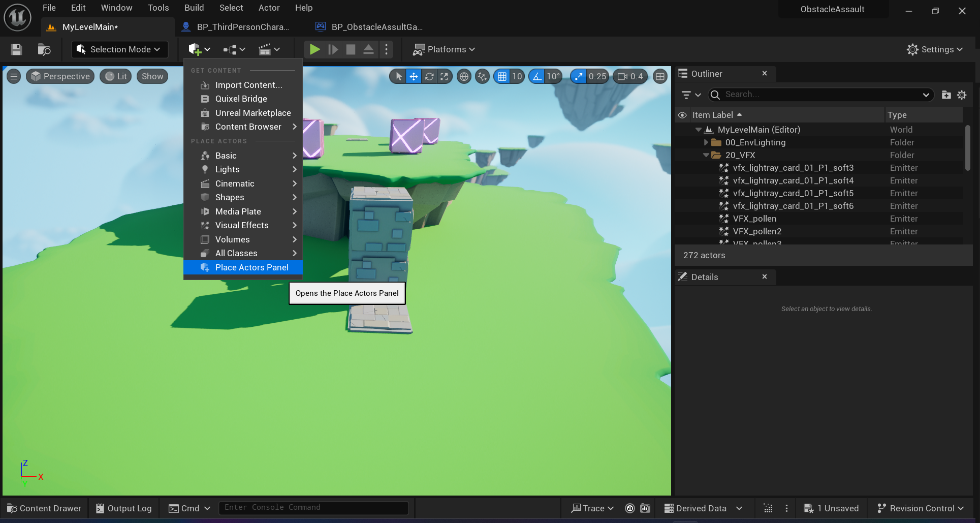Close the Details panel tab

point(765,276)
